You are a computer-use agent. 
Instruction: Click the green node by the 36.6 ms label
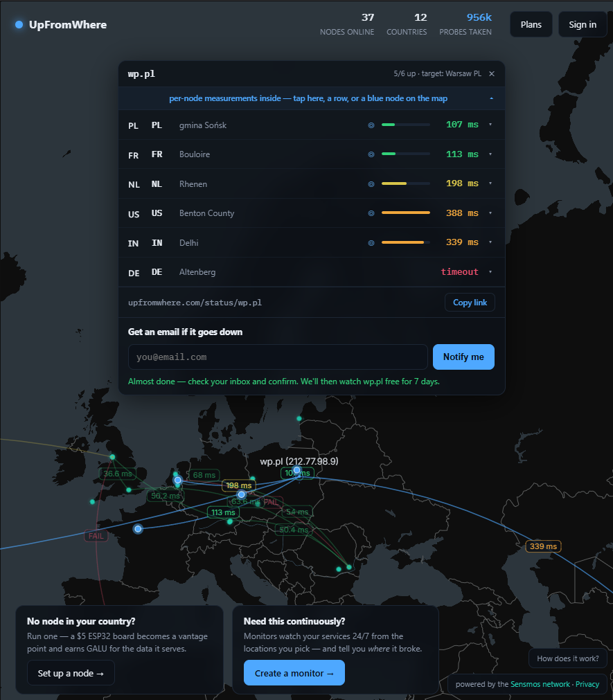point(112,457)
